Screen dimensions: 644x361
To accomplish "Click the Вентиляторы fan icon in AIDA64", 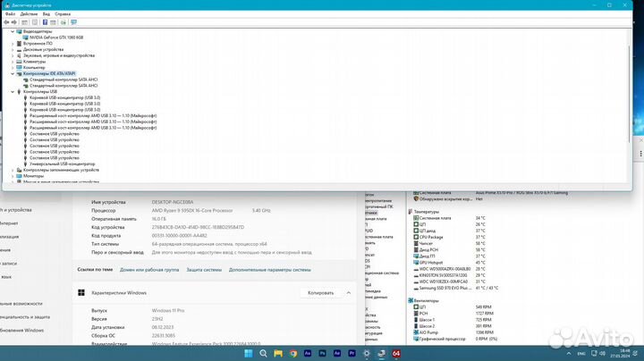I will [x=411, y=301].
